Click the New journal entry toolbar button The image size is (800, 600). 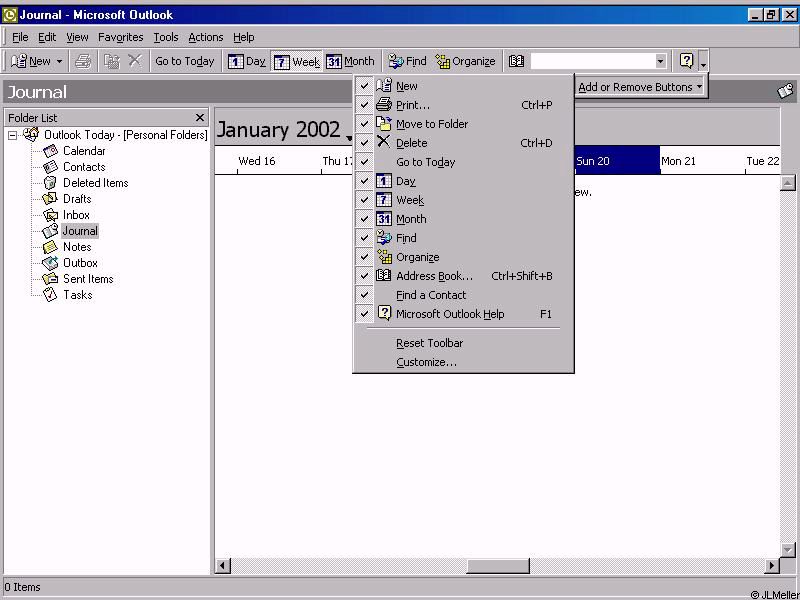coord(31,61)
